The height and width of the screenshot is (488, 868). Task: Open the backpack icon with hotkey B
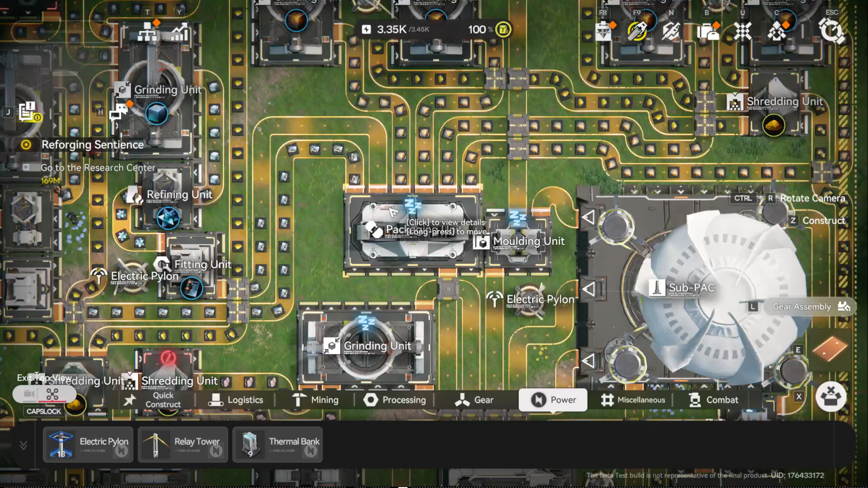click(x=708, y=31)
